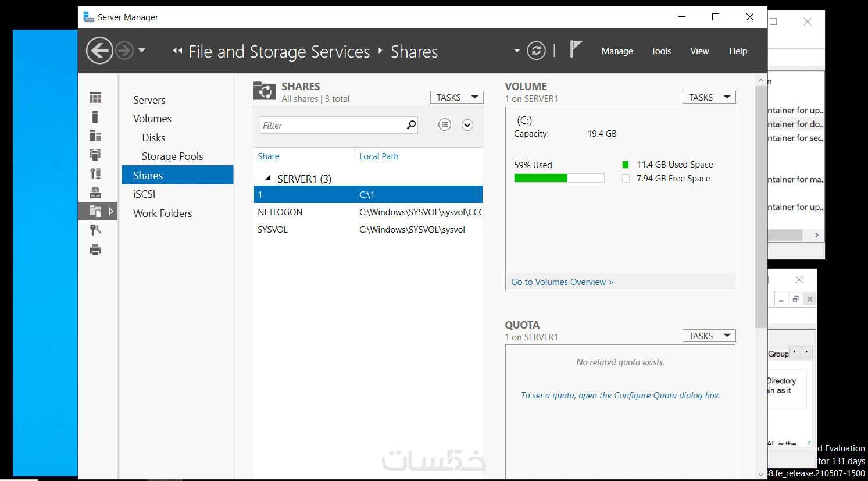868x481 pixels.
Task: Open the SHARES TASKS dropdown
Action: (x=457, y=97)
